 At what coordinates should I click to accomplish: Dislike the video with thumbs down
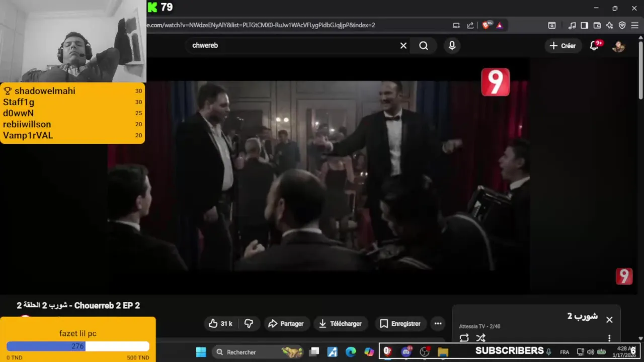(249, 324)
